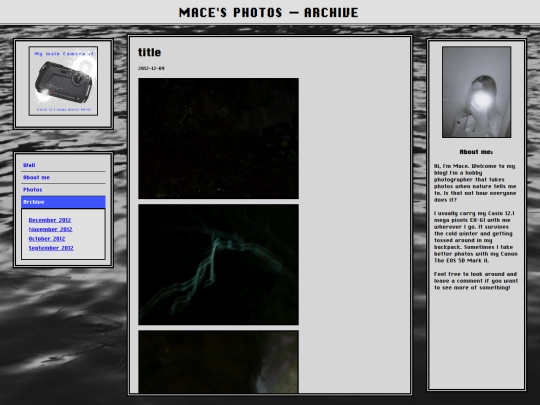Click Mace's profile portrait photo
This screenshot has width=540, height=405.
[476, 92]
